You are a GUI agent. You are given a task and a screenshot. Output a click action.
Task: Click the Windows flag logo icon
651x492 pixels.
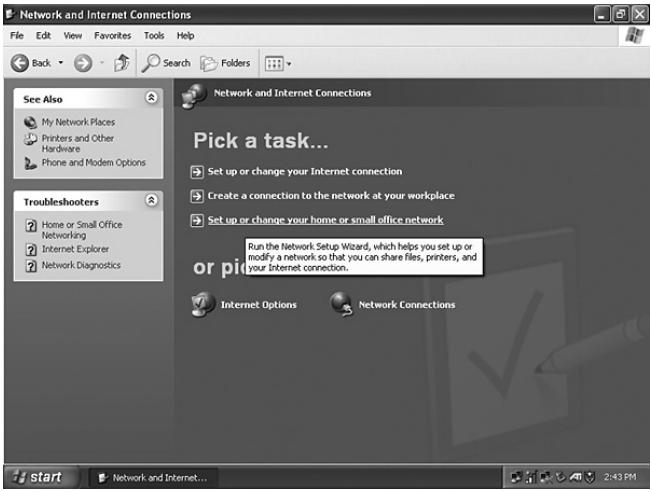[x=634, y=36]
